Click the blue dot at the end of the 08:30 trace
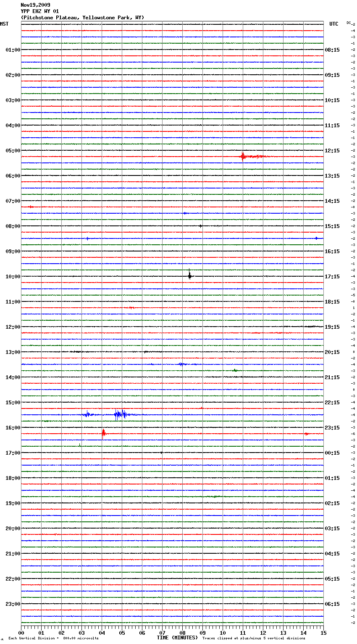The width and height of the screenshot is (357, 644). coord(316,238)
